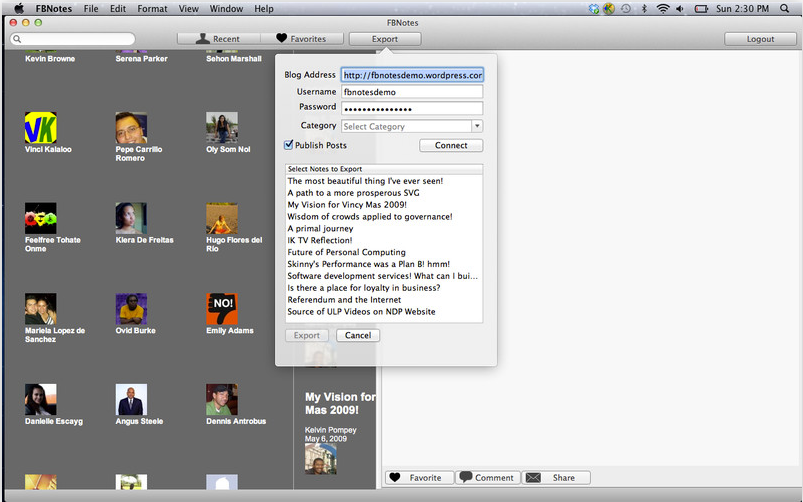The height and width of the screenshot is (502, 803).
Task: Open the Window menu
Action: (226, 8)
